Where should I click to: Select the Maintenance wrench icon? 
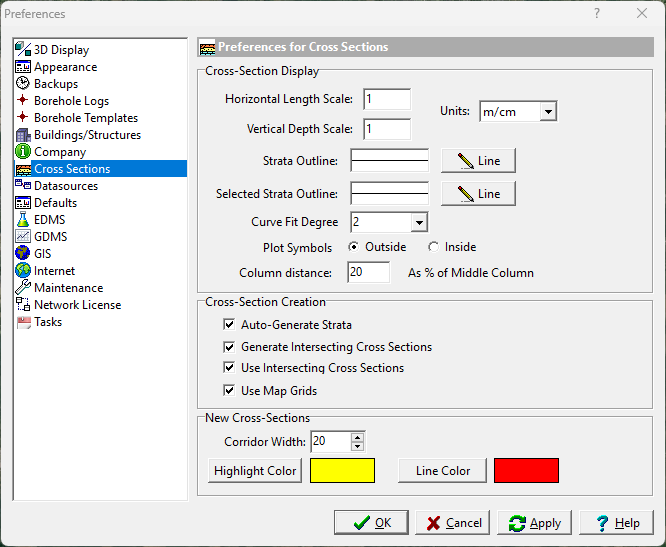pos(23,288)
